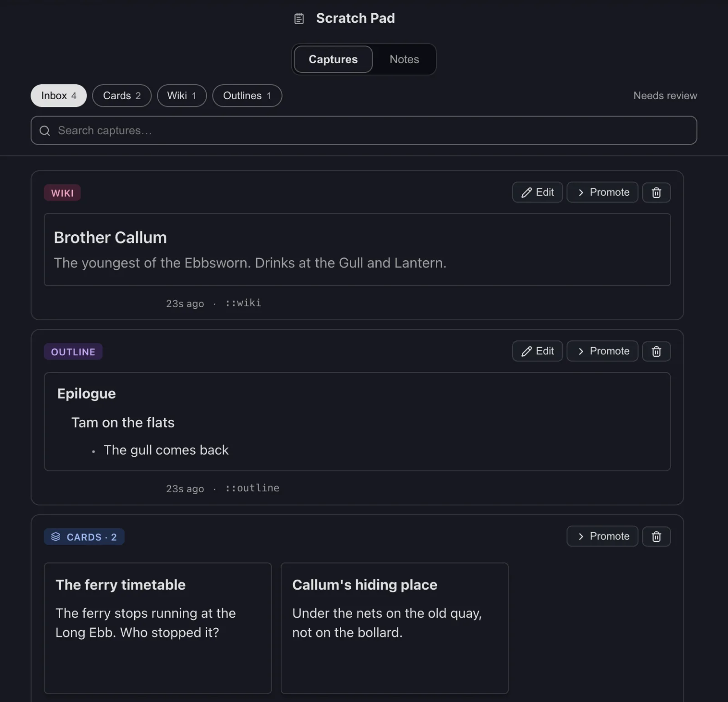The width and height of the screenshot is (728, 702).
Task: Delete the Brother Callum wiki capture
Action: (x=656, y=192)
